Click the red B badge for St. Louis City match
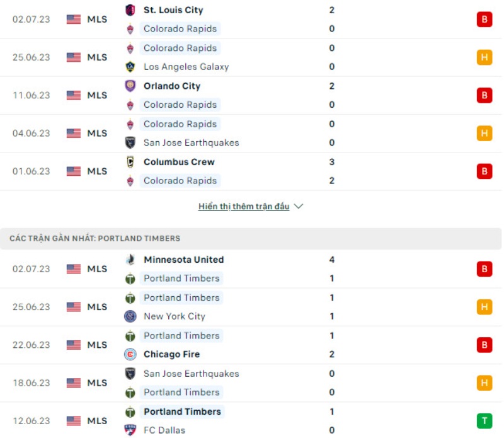 484,20
